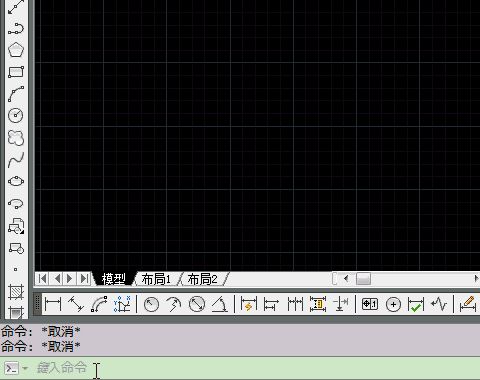The image size is (480, 380).
Task: Start an Arc Length dimension
Action: coord(99,304)
